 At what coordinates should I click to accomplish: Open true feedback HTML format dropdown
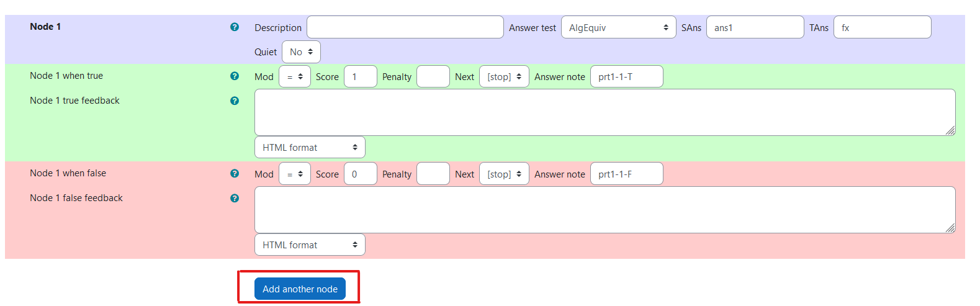coord(310,148)
